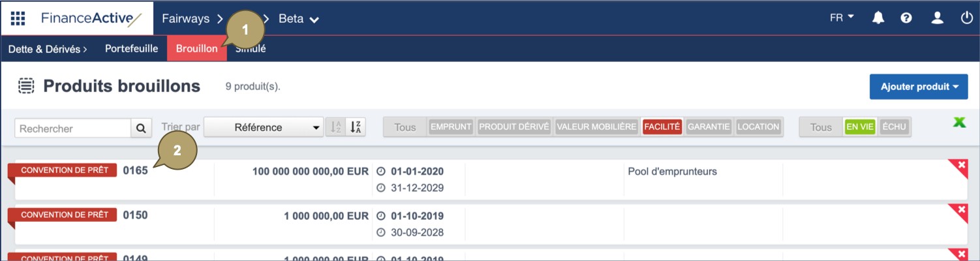The width and height of the screenshot is (980, 261).
Task: Open the Référence sort-by dropdown
Action: click(264, 127)
